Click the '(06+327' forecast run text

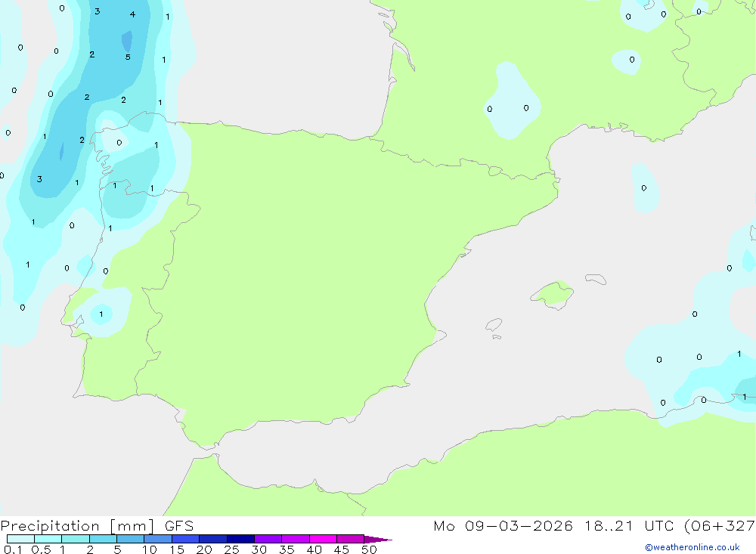(720, 525)
